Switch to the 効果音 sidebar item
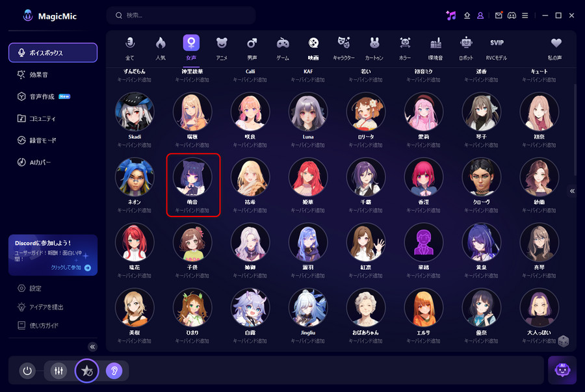This screenshot has height=392, width=585. 38,75
